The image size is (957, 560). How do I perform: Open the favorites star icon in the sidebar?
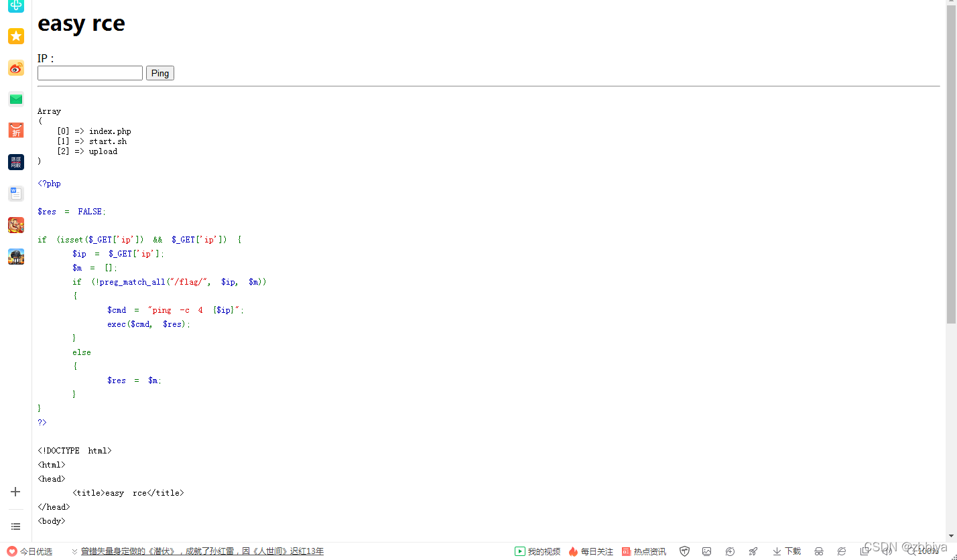(16, 36)
